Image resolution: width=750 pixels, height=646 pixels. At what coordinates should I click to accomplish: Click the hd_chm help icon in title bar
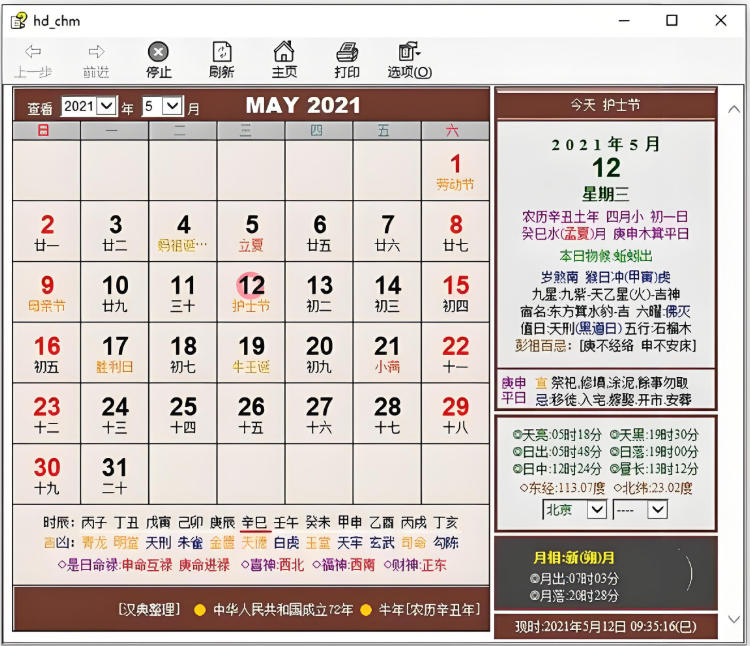[17, 20]
